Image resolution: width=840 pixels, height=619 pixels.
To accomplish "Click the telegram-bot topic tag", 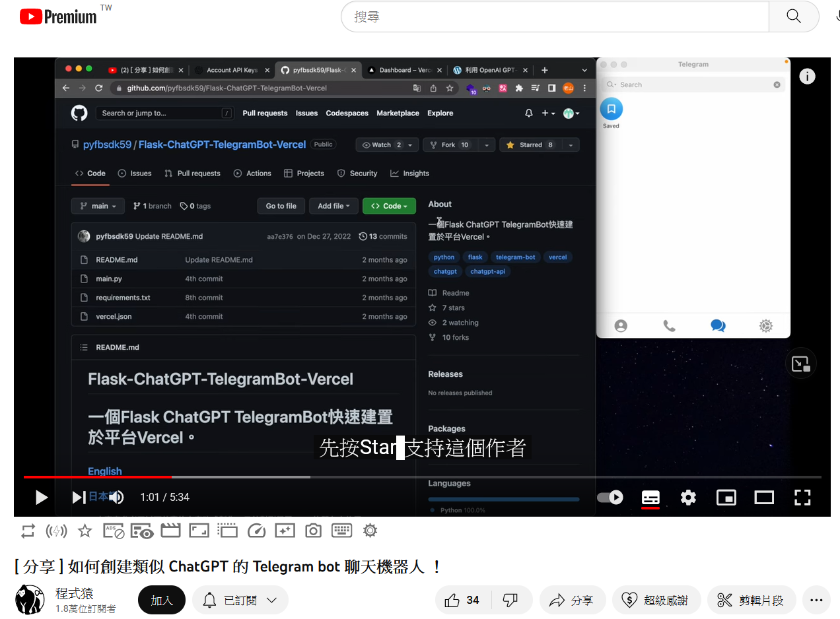I will pyautogui.click(x=516, y=257).
